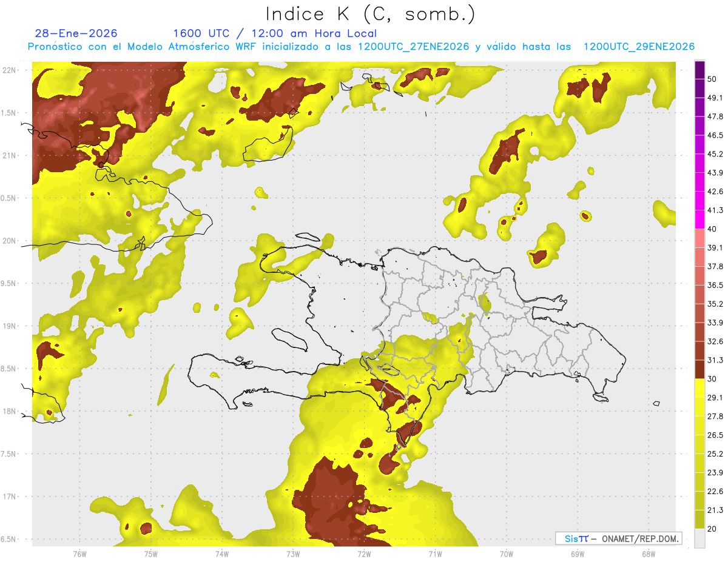728x562 pixels.
Task: Pick the dark purple swatch above the 50 label
Action: 699,70
